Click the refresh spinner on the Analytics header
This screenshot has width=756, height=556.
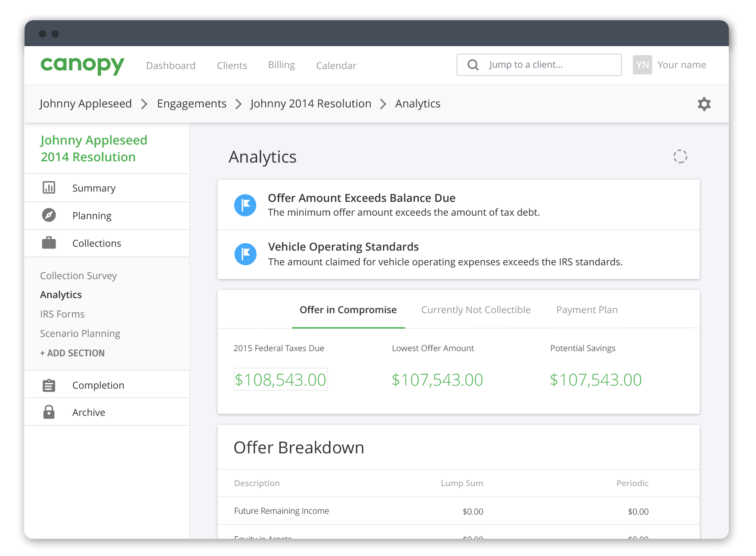click(681, 157)
